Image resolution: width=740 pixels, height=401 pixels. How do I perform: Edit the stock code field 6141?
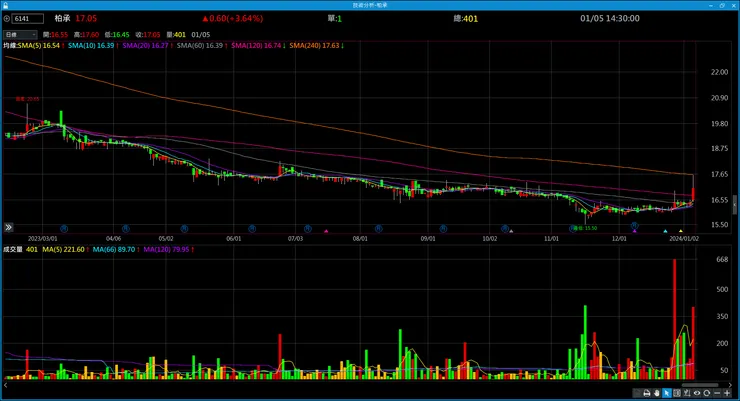(28, 19)
